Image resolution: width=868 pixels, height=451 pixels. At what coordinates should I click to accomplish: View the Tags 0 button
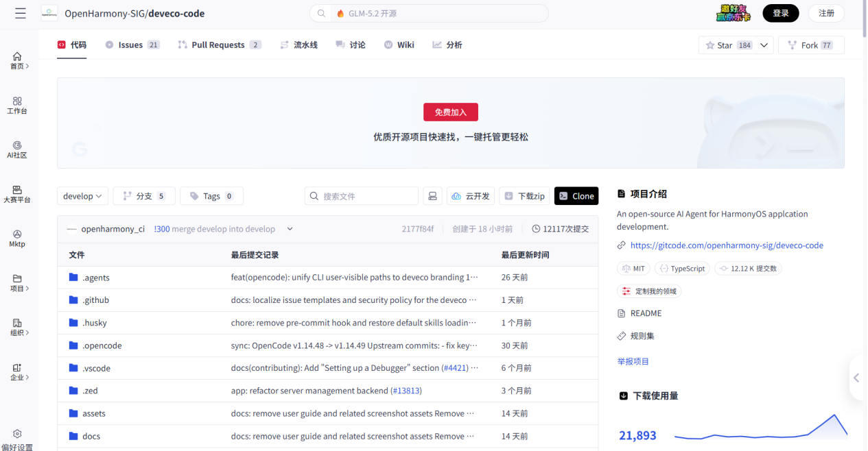211,196
